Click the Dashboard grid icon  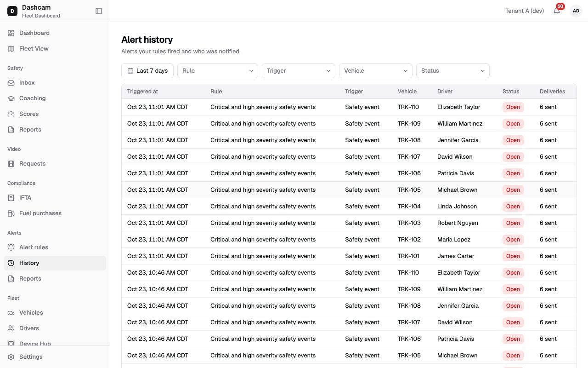(x=11, y=33)
